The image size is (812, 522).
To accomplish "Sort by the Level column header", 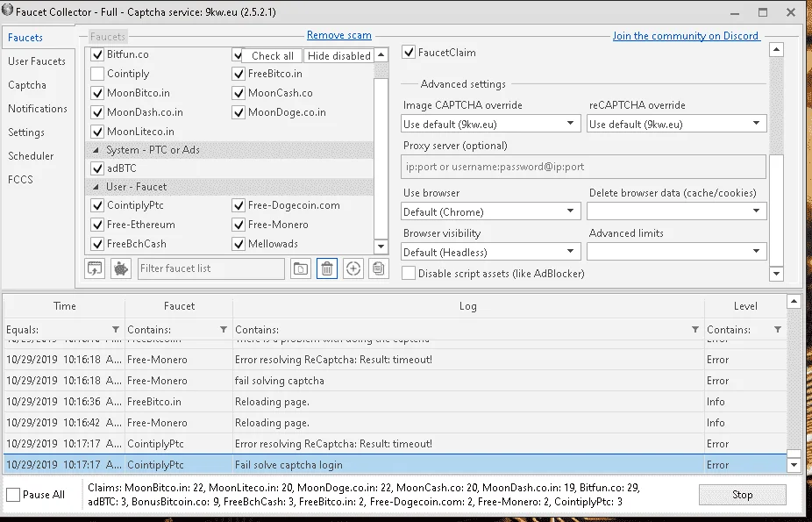I will pos(745,306).
